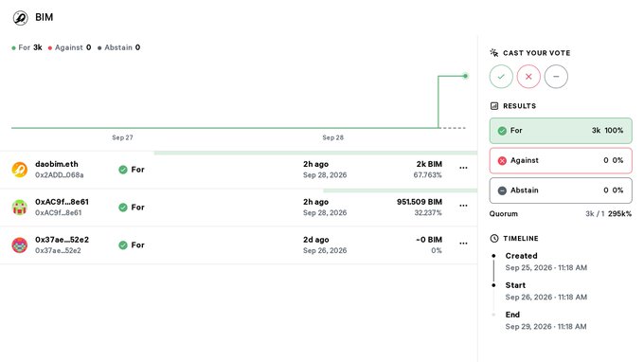
Task: Click the End timeline entry
Action: pyautogui.click(x=546, y=320)
